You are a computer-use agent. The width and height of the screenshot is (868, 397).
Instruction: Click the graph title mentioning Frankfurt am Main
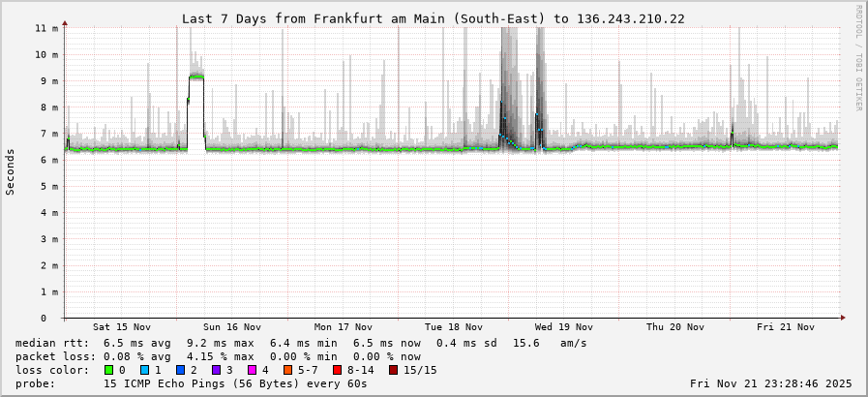pos(434,18)
